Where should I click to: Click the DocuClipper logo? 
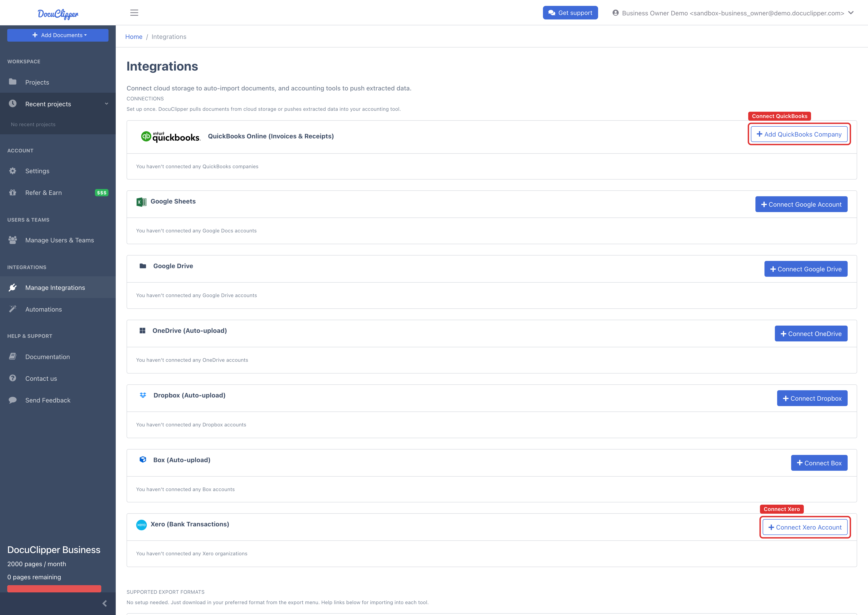(58, 14)
